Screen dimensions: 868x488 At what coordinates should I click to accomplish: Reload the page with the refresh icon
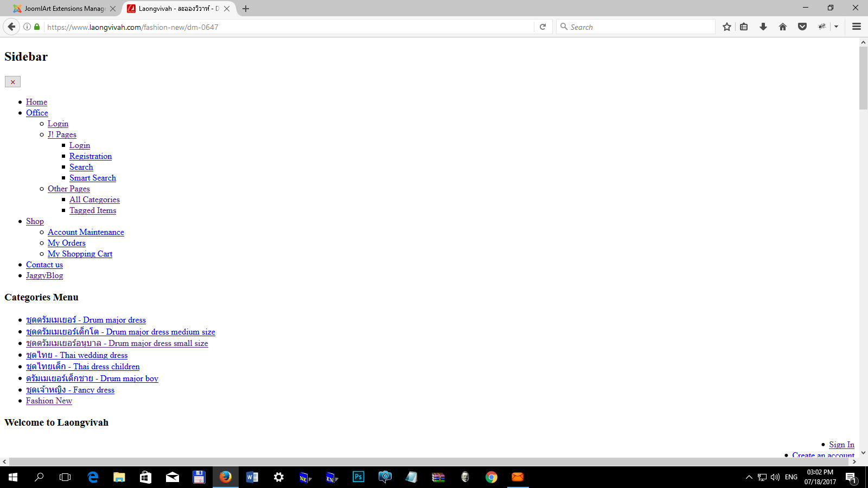(x=542, y=27)
